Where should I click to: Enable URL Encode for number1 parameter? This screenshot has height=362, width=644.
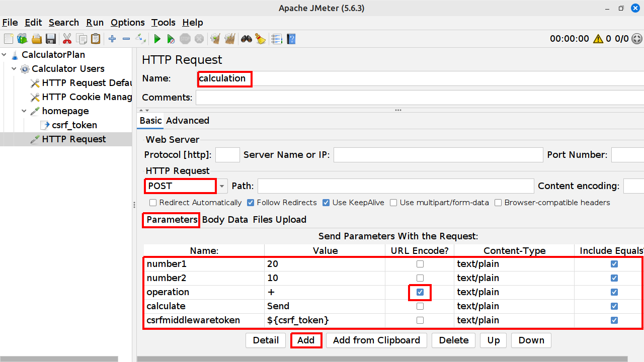pos(420,264)
